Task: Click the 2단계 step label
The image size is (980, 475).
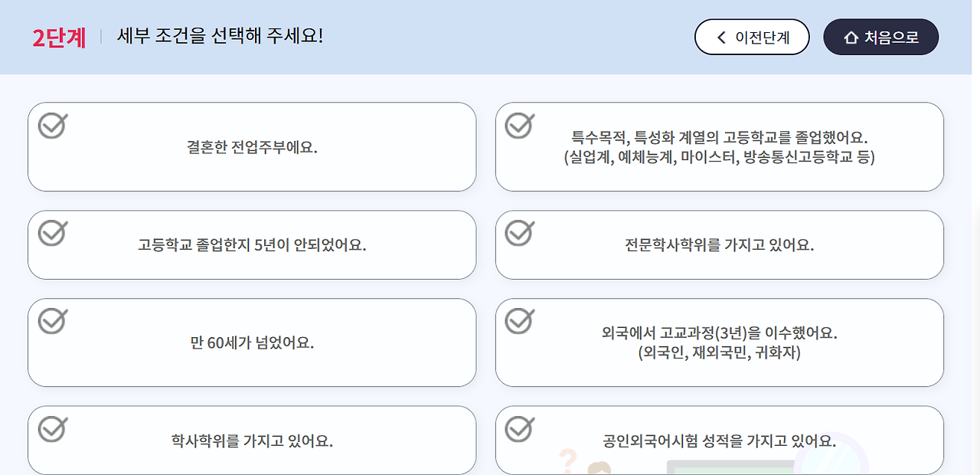Action: 56,36
